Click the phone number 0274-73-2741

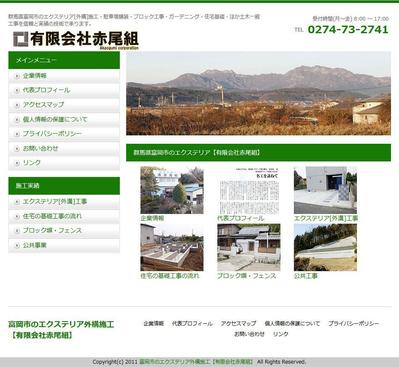point(348,30)
